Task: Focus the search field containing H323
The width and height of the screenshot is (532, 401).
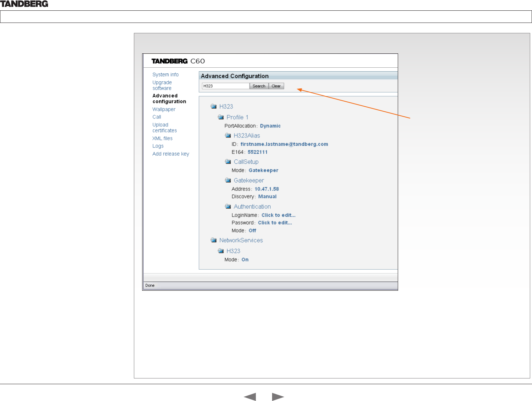Action: 226,86
